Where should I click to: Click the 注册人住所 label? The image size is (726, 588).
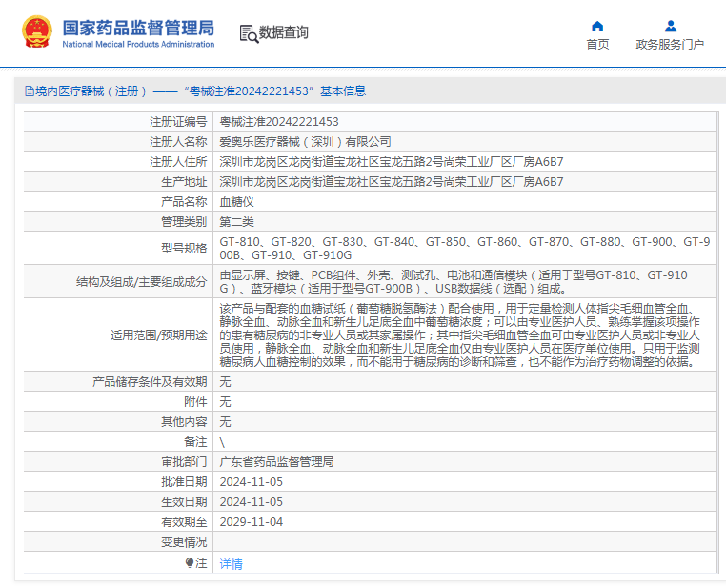pos(178,162)
